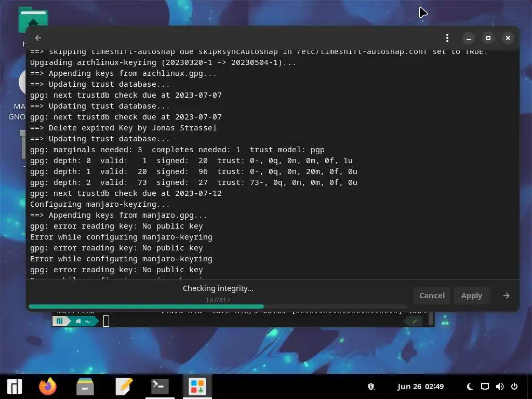Screen dimensions: 532x399
Task: Toggle night mode moon icon in tray
Action: [x=470, y=387]
